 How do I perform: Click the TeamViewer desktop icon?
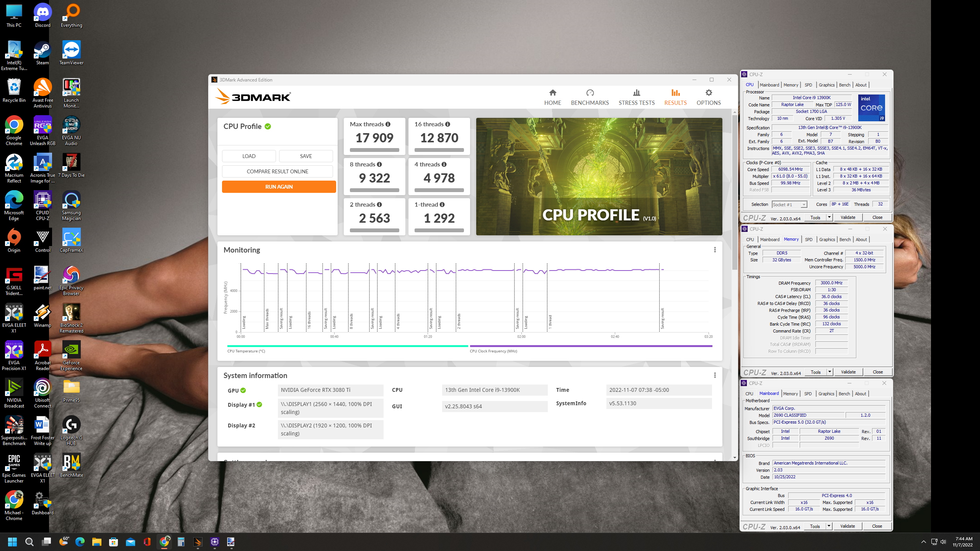pyautogui.click(x=71, y=53)
